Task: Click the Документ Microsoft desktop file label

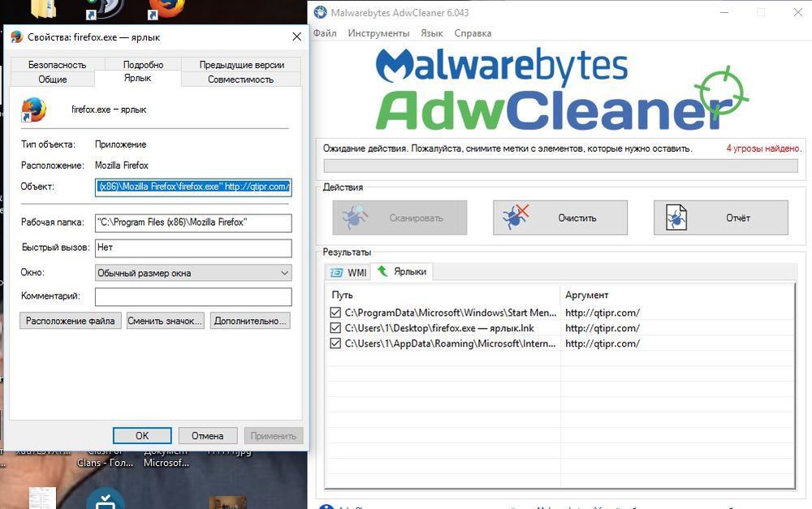Action: point(166,458)
